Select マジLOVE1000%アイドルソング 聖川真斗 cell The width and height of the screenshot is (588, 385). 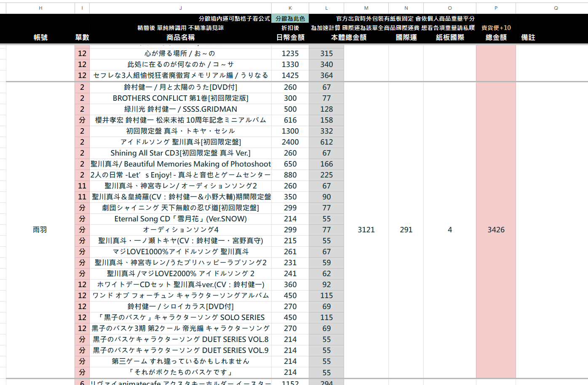tap(181, 252)
